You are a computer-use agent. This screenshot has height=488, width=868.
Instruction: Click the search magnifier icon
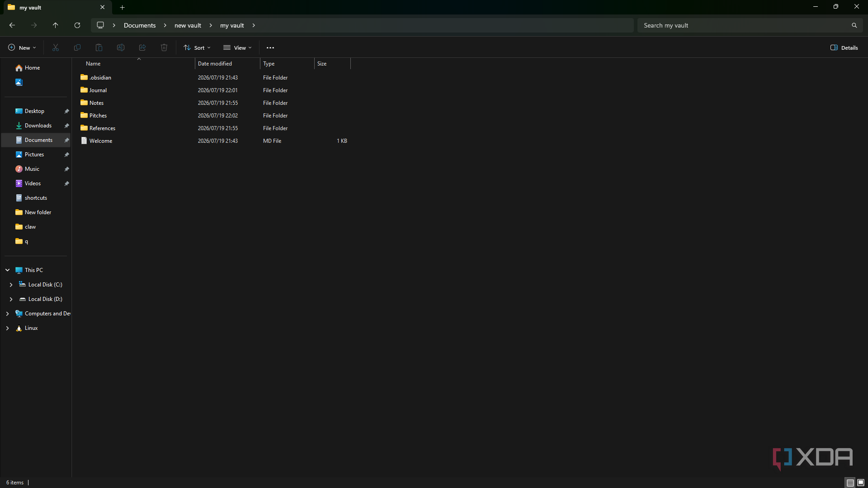pyautogui.click(x=854, y=25)
